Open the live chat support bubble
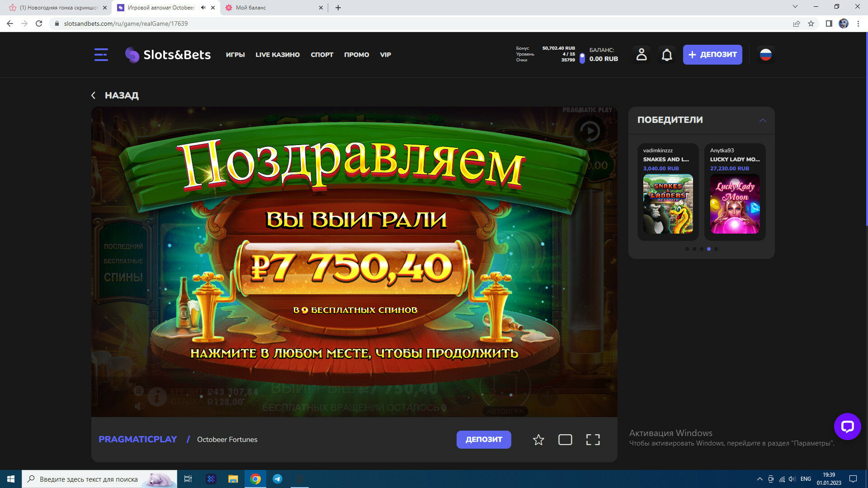This screenshot has width=868, height=488. (x=847, y=426)
